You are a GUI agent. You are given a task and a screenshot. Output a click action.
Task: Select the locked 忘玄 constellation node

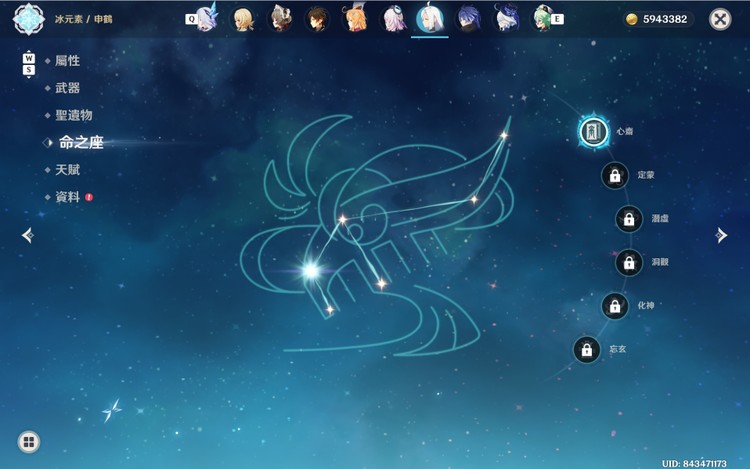[586, 349]
